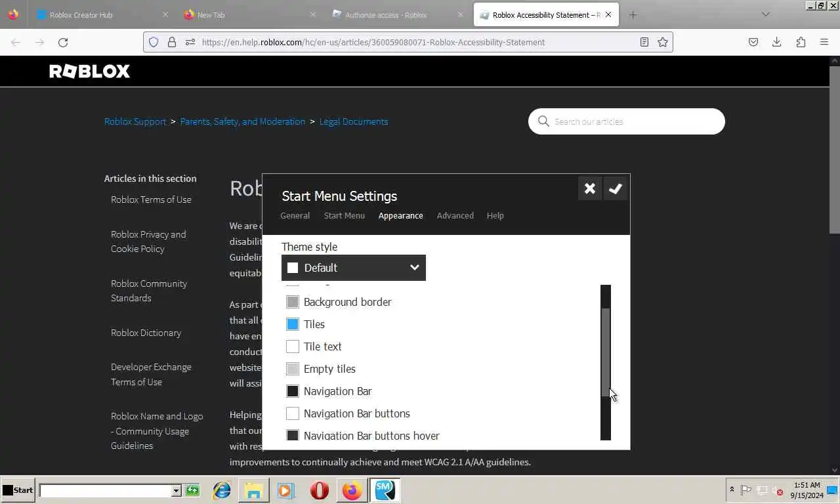This screenshot has height=504, width=840.
Task: Bookmark this page with star icon
Action: point(663,42)
